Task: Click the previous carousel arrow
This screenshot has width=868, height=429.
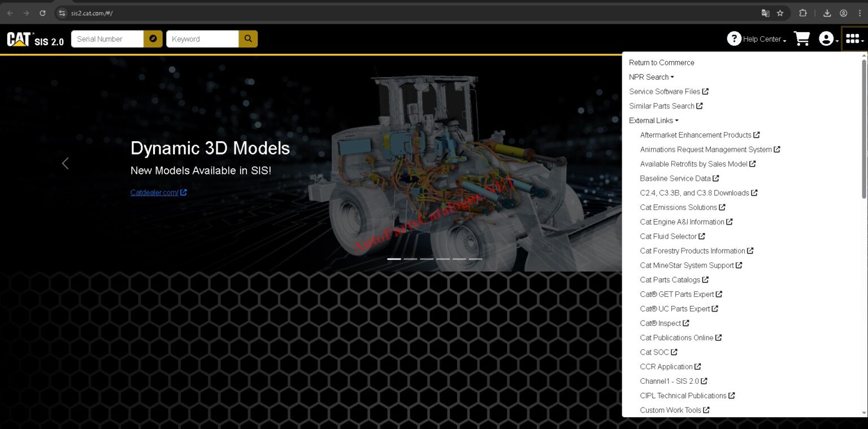Action: tap(65, 163)
